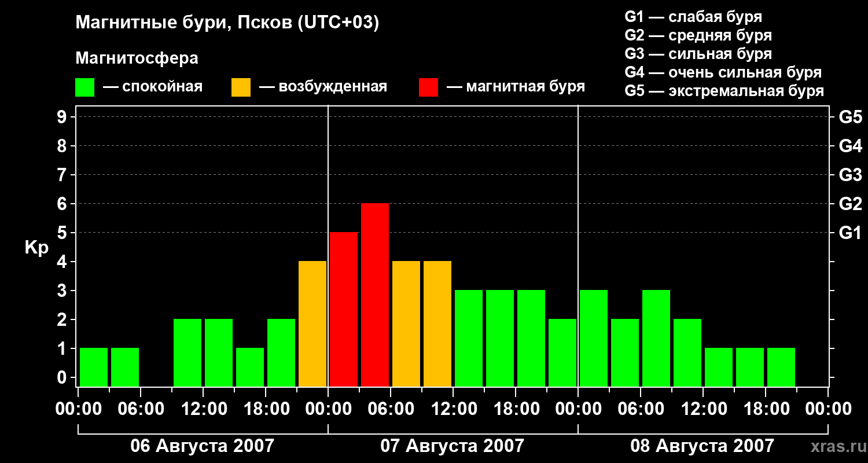Image resolution: width=868 pixels, height=463 pixels.
Task: Click the red 'магнитная буря' legend swatch
Action: click(429, 87)
